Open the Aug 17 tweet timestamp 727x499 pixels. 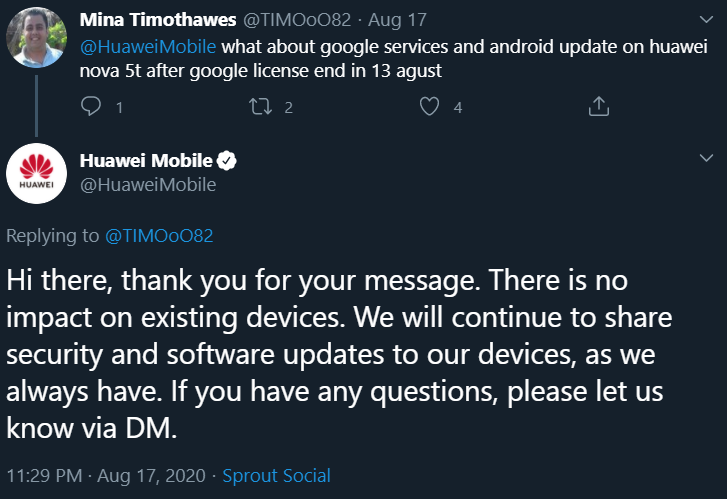pos(397,20)
